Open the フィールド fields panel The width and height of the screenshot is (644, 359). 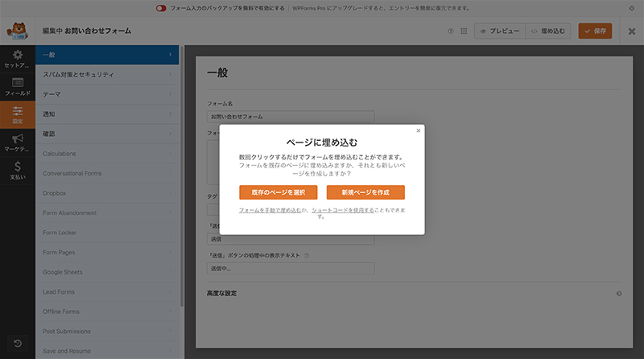[x=17, y=86]
